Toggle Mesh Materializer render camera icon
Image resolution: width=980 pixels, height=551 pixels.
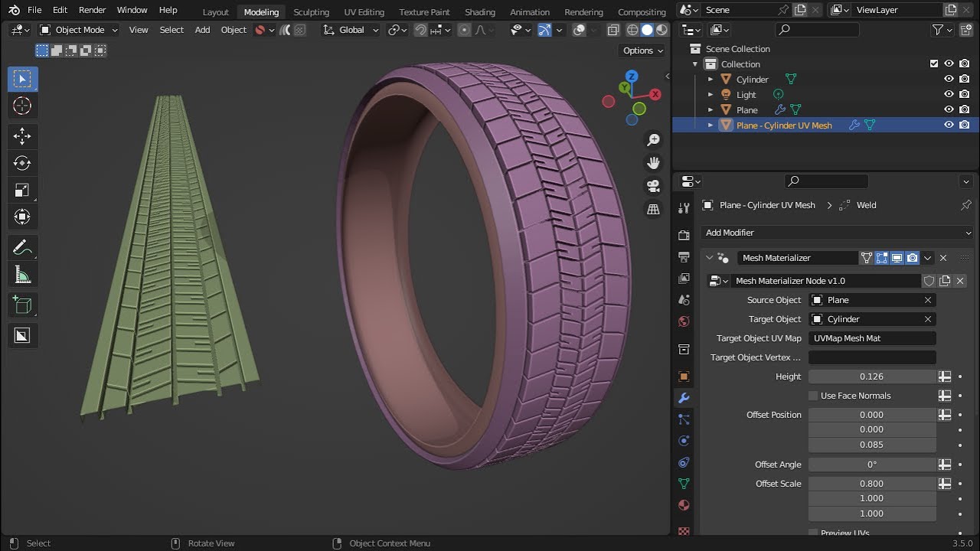(x=912, y=258)
